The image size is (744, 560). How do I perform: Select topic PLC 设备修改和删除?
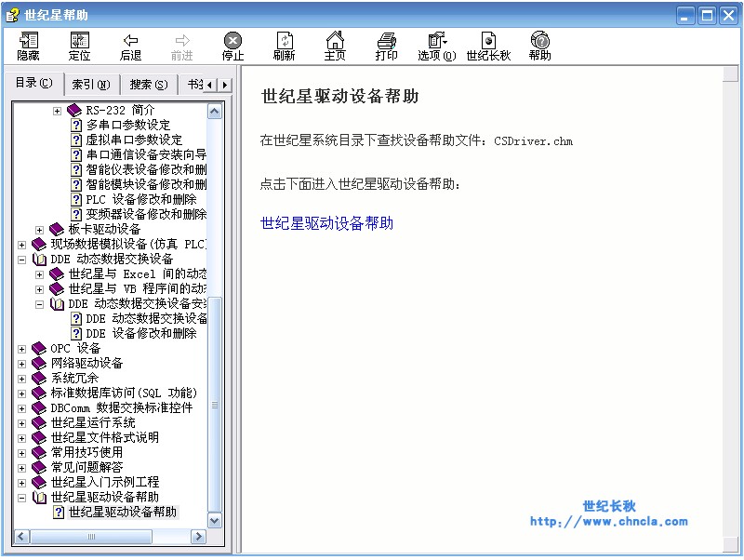[141, 199]
